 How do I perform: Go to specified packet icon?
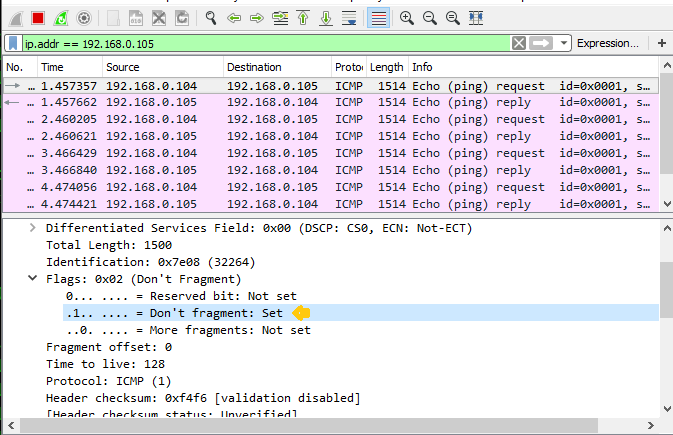click(280, 18)
